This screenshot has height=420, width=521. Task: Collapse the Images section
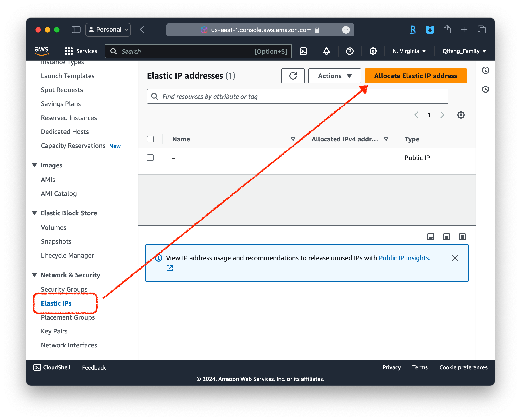[34, 165]
